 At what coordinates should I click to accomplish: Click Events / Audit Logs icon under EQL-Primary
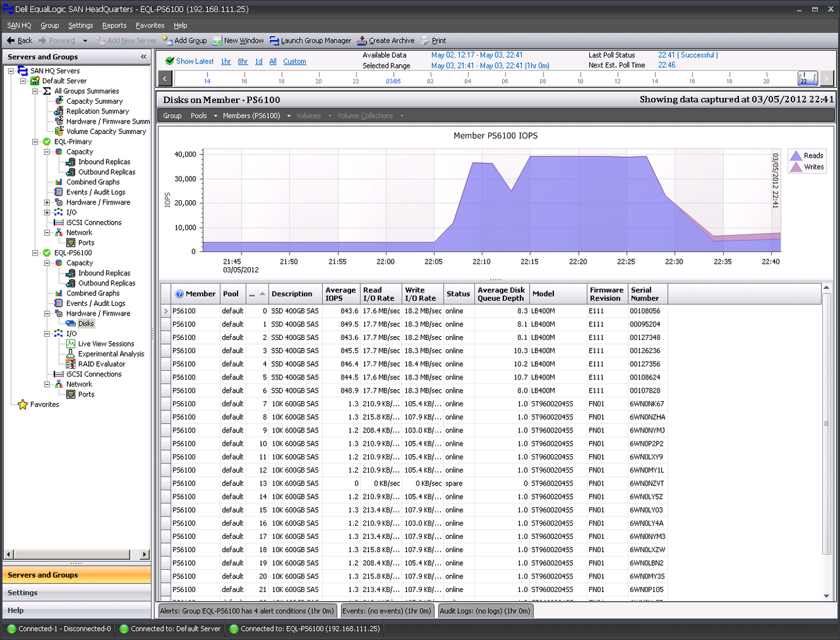59,192
